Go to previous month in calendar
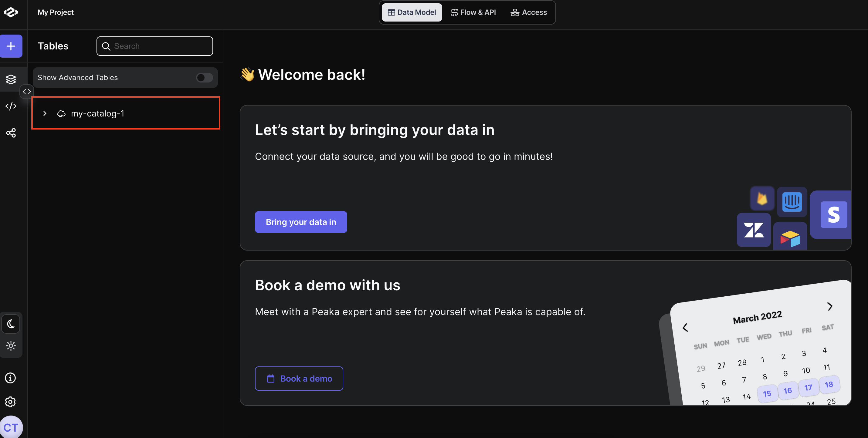The width and height of the screenshot is (868, 438). (685, 328)
